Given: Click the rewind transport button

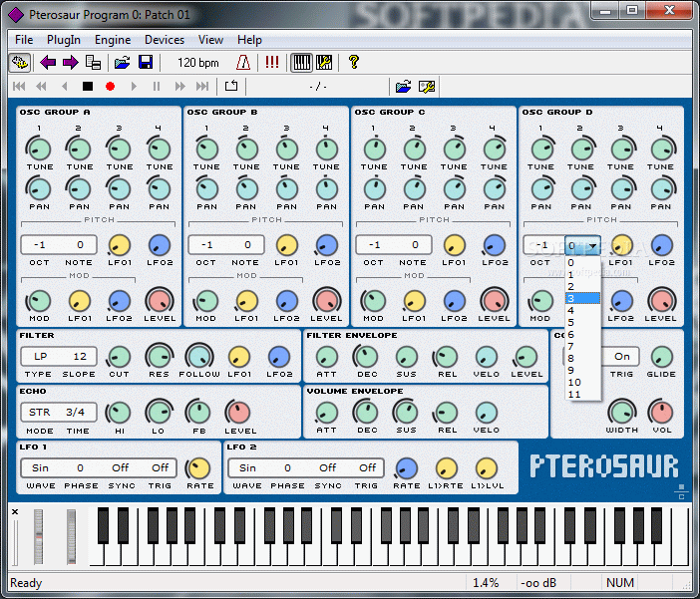Looking at the screenshot, I should (41, 86).
